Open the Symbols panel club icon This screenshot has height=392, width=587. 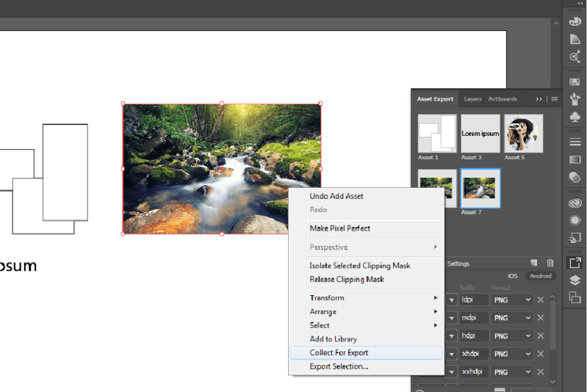575,117
